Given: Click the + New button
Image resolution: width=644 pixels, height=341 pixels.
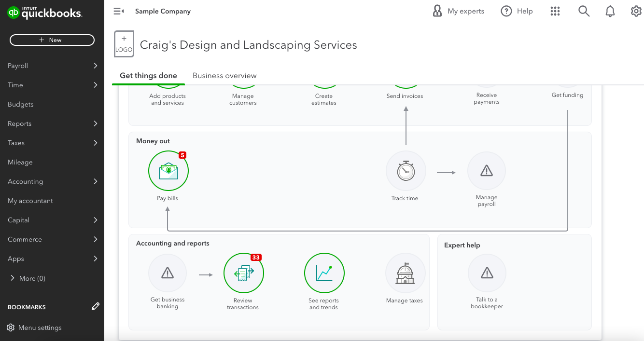Looking at the screenshot, I should [x=52, y=40].
